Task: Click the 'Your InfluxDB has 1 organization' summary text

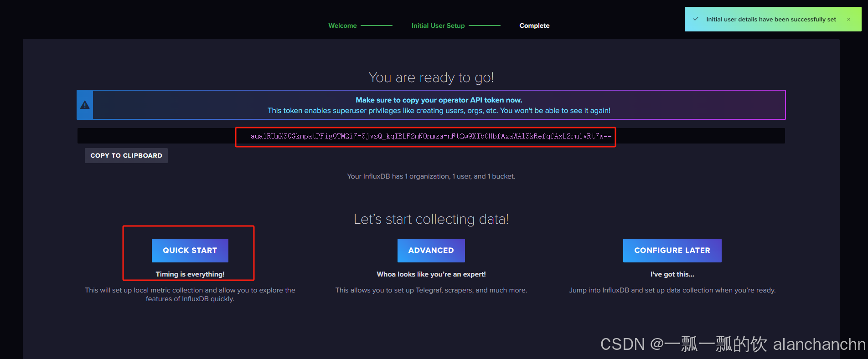Action: click(x=431, y=176)
